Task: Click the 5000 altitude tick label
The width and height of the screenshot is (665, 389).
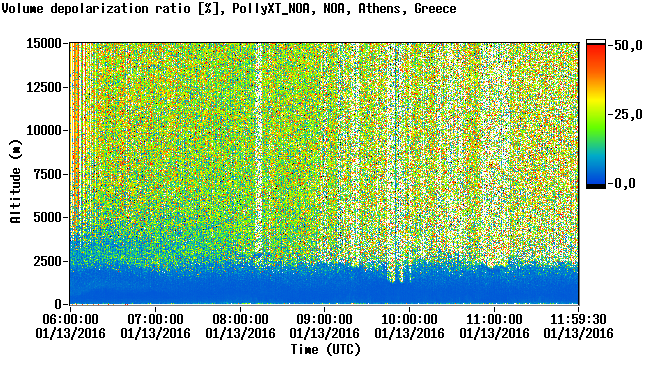Action: point(47,218)
